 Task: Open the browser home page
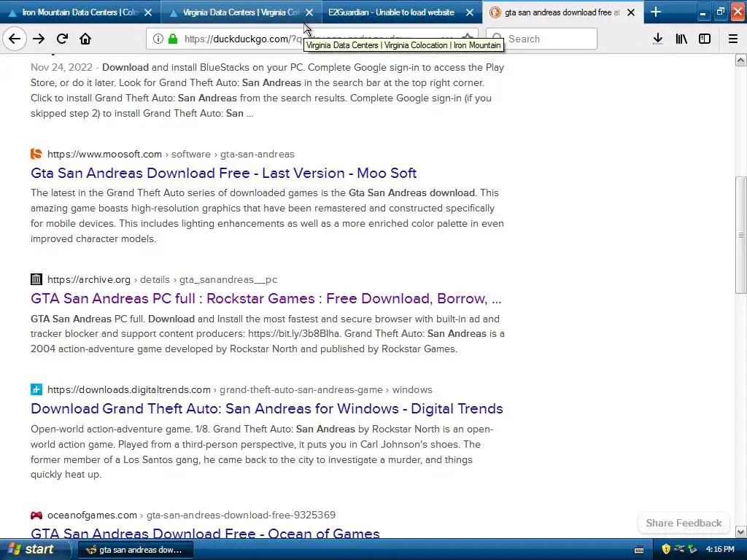click(x=85, y=39)
